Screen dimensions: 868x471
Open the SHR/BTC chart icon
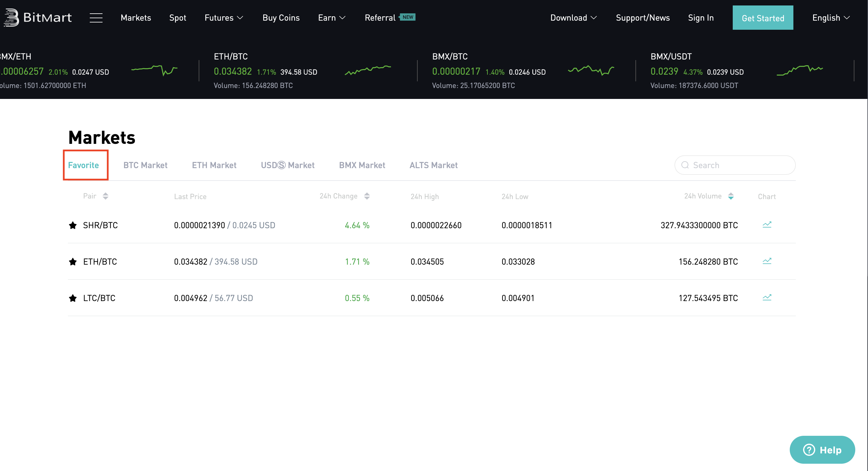767,225
